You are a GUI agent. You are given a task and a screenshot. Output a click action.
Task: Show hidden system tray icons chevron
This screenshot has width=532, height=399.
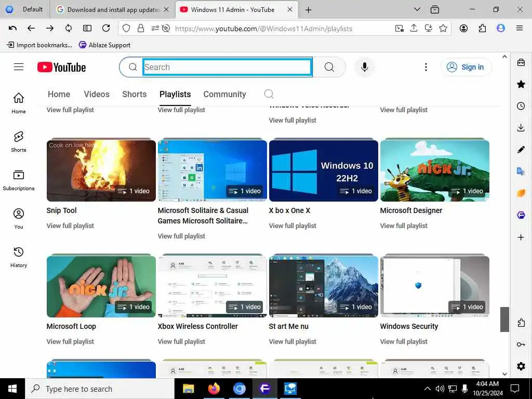[428, 389]
